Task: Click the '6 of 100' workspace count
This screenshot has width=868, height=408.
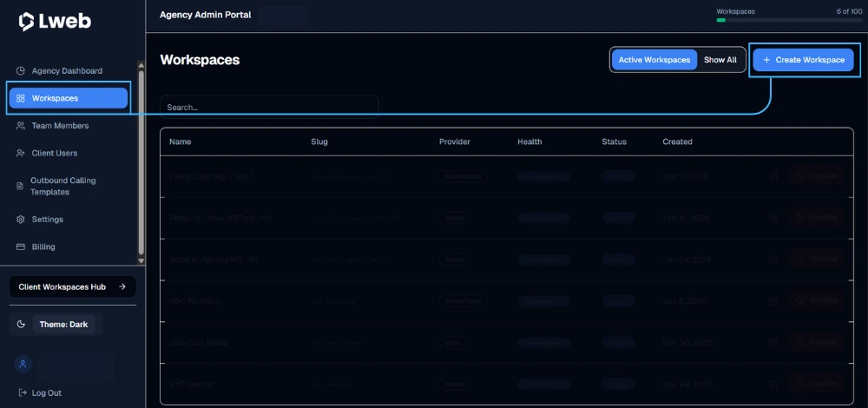Action: coord(849,11)
